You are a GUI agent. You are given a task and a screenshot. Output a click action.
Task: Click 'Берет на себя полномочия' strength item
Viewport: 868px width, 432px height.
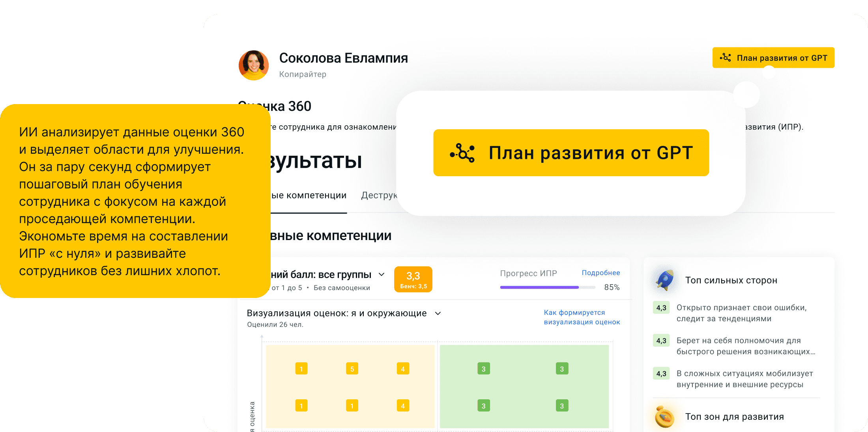point(746,346)
